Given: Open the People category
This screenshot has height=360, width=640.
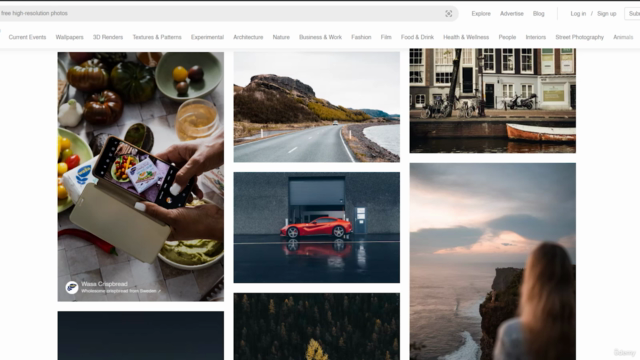Looking at the screenshot, I should (x=507, y=37).
